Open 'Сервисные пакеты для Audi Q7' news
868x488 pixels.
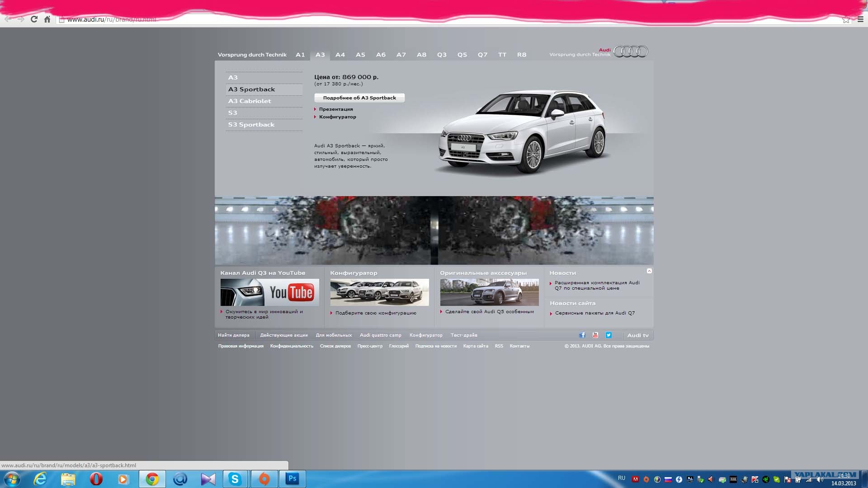(595, 313)
